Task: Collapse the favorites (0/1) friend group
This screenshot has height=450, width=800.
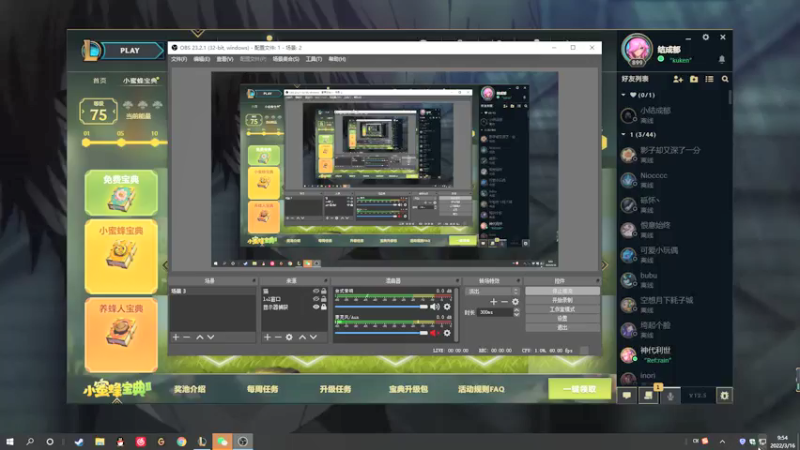Action: point(623,95)
